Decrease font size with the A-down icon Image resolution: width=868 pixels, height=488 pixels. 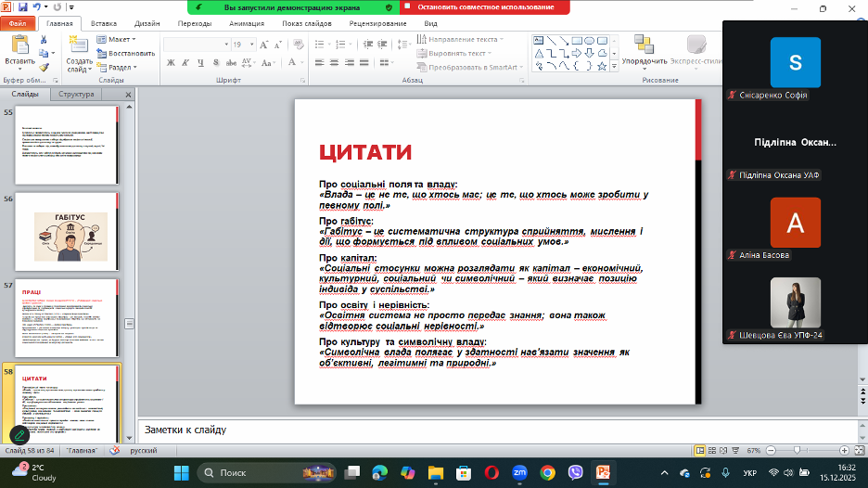click(x=278, y=45)
